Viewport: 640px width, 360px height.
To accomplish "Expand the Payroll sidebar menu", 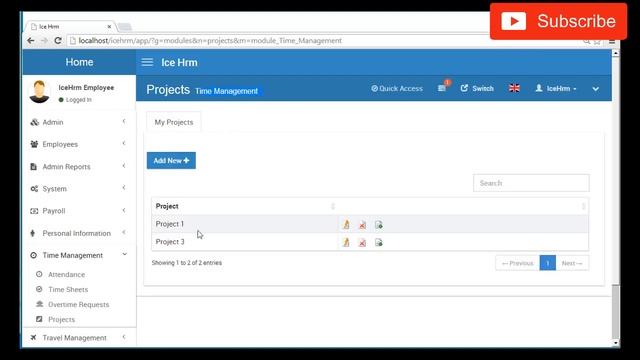I will 79,211.
